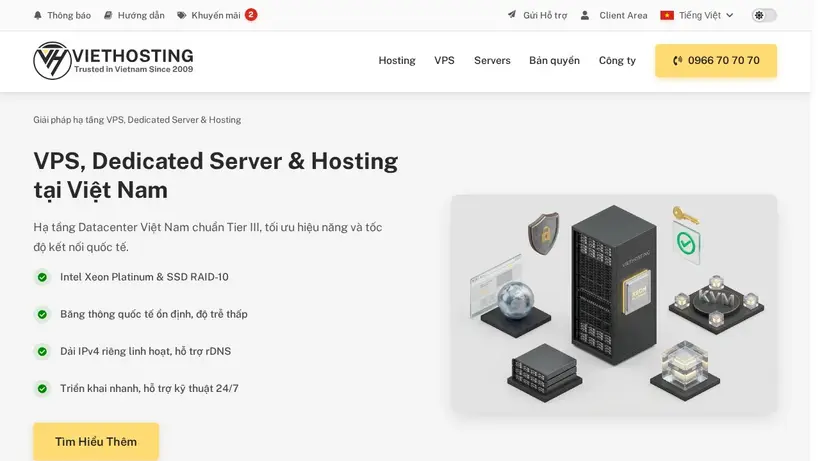Click the Vietnam flag icon
The width and height of the screenshot is (820, 461).
pyautogui.click(x=667, y=16)
